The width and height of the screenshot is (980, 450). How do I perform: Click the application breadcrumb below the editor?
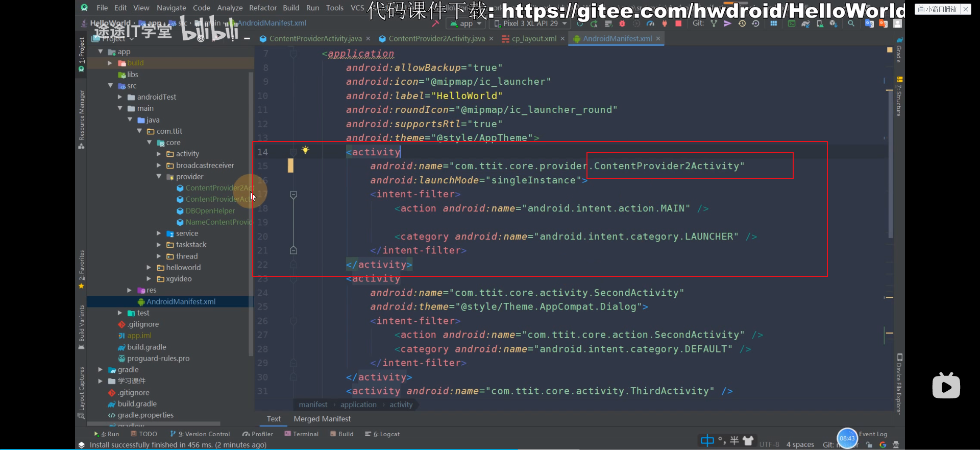click(358, 405)
